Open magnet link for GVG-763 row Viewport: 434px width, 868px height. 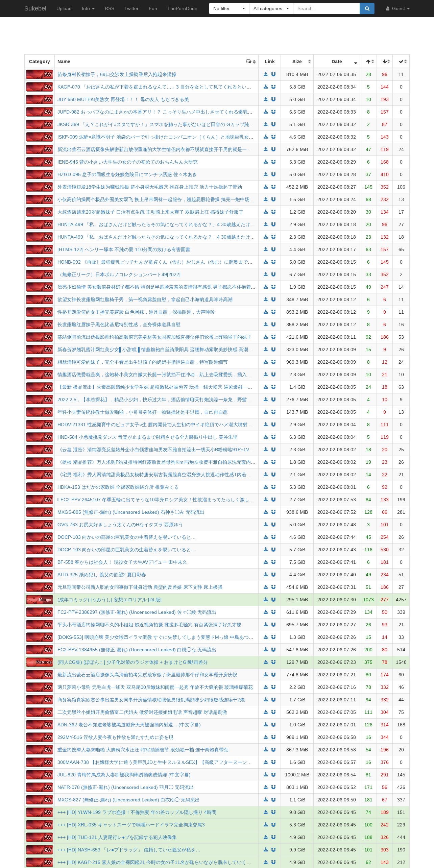273,525
